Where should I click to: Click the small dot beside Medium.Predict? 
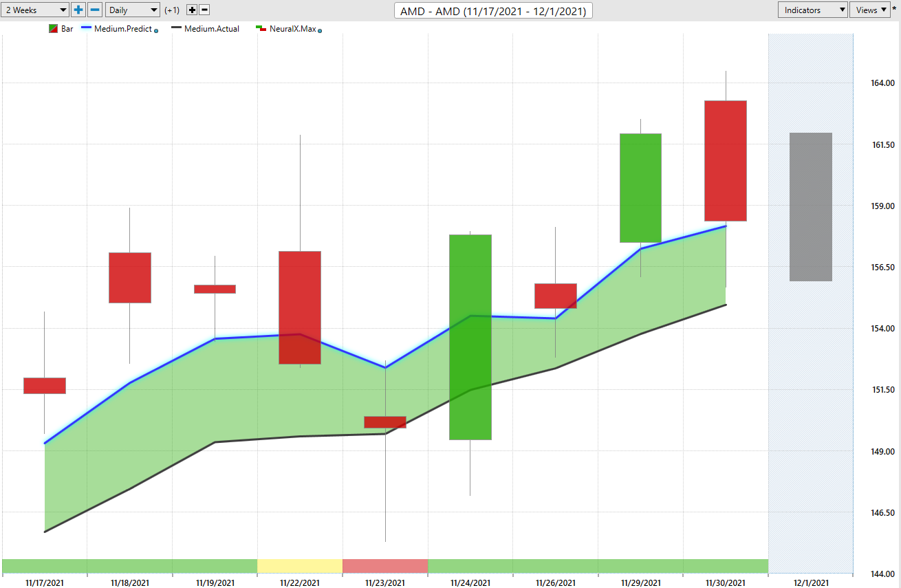point(156,31)
